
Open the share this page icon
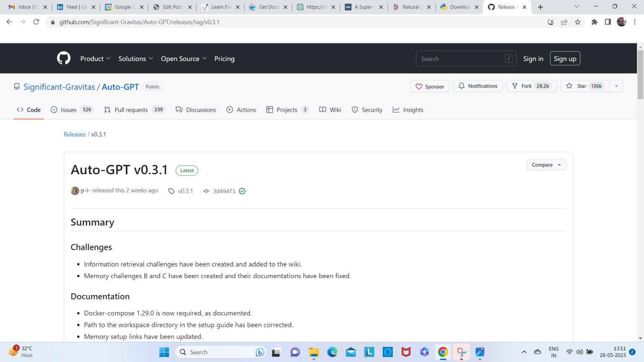(564, 22)
